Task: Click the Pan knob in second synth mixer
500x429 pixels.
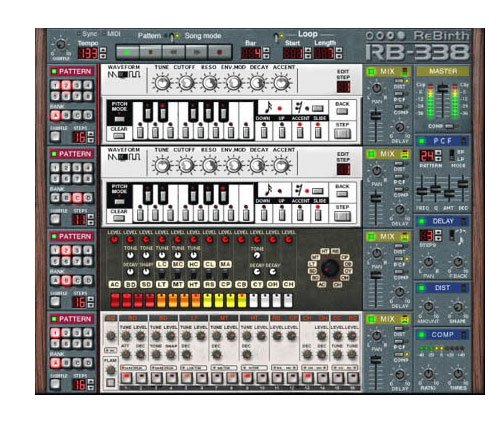Action: [377, 170]
